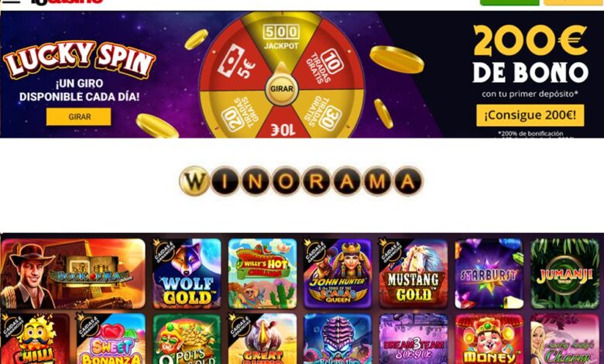Click the 5€ cash wheel segment

[235, 62]
